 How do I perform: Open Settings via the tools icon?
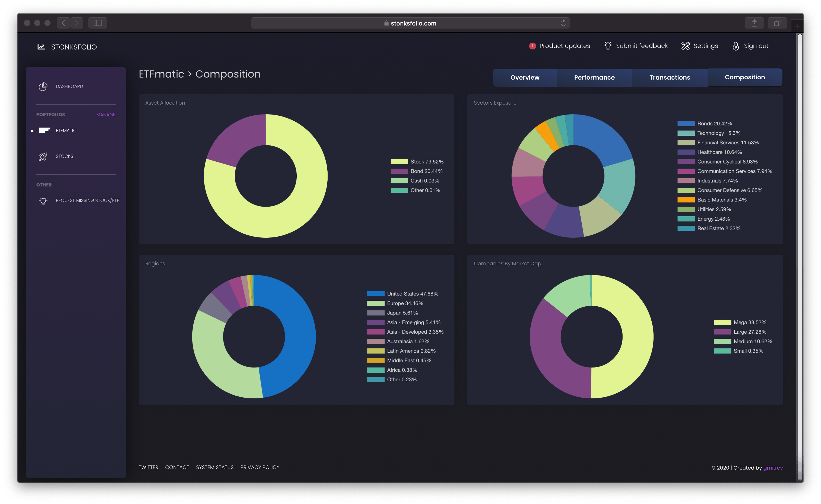point(685,46)
